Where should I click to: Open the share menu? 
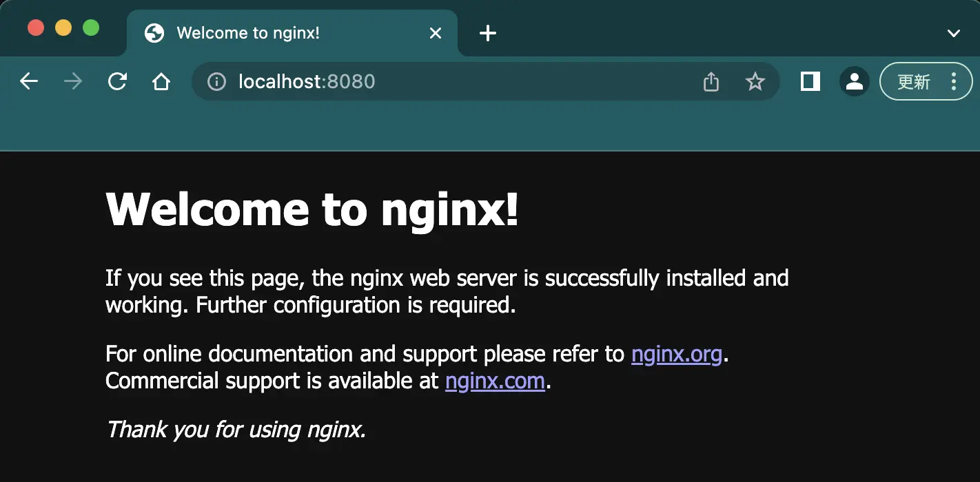click(711, 81)
